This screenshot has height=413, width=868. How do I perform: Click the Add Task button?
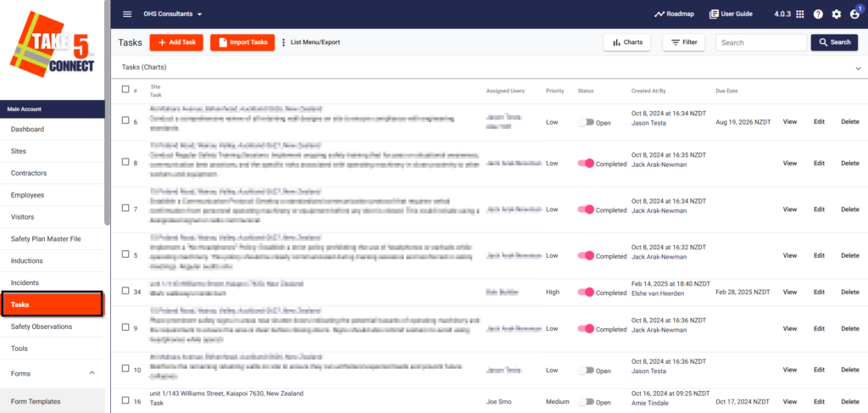[176, 42]
